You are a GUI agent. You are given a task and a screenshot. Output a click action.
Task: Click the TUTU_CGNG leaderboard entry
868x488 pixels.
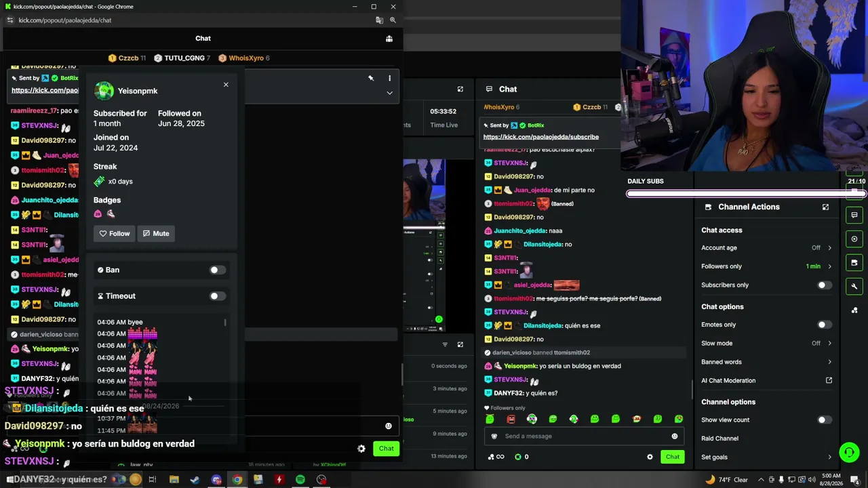pyautogui.click(x=182, y=58)
